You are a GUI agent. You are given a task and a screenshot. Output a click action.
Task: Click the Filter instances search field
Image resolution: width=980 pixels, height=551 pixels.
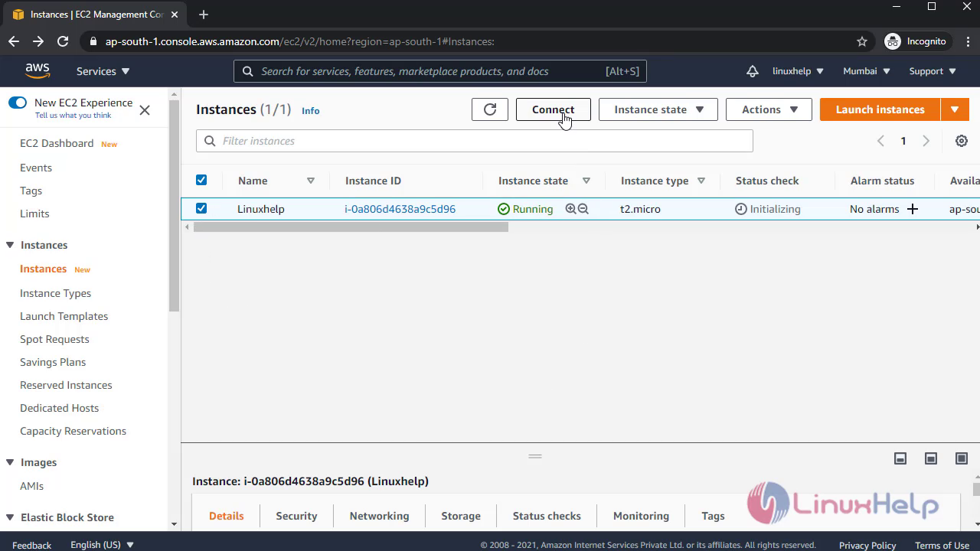click(475, 141)
